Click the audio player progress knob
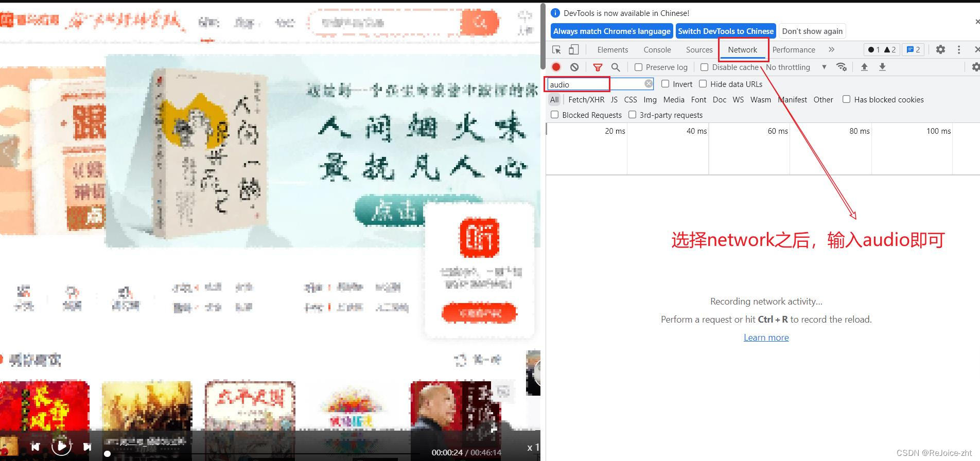This screenshot has width=980, height=461. coord(107,454)
